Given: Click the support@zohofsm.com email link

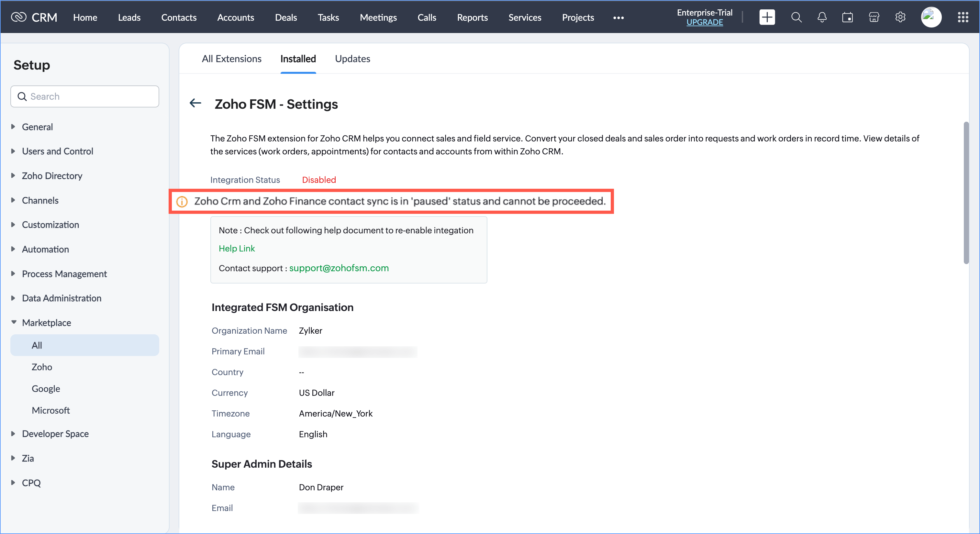Looking at the screenshot, I should coord(339,268).
